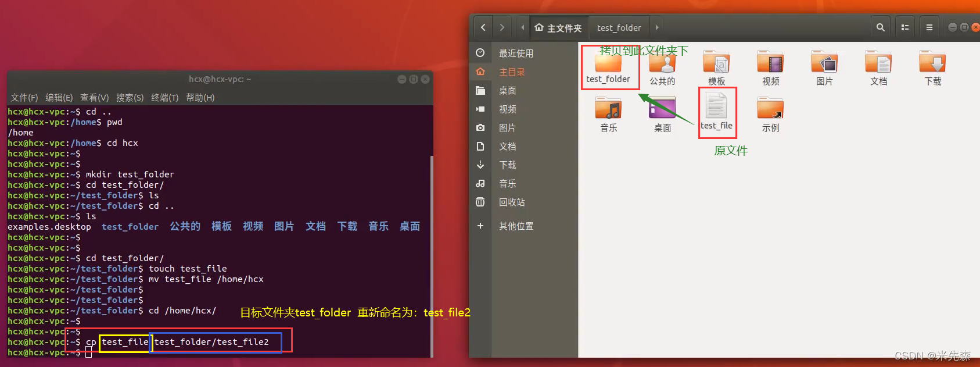Expand path bar left arrow
The width and height of the screenshot is (980, 367).
click(523, 27)
